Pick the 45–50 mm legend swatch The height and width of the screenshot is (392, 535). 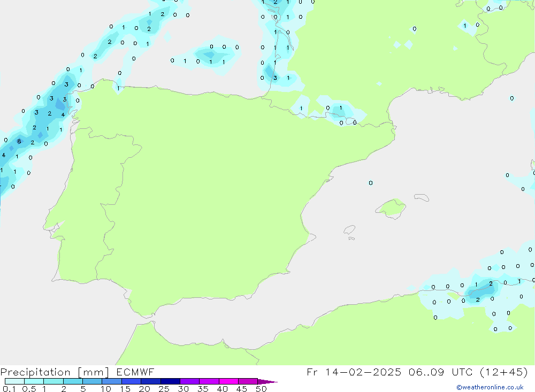[x=248, y=381]
